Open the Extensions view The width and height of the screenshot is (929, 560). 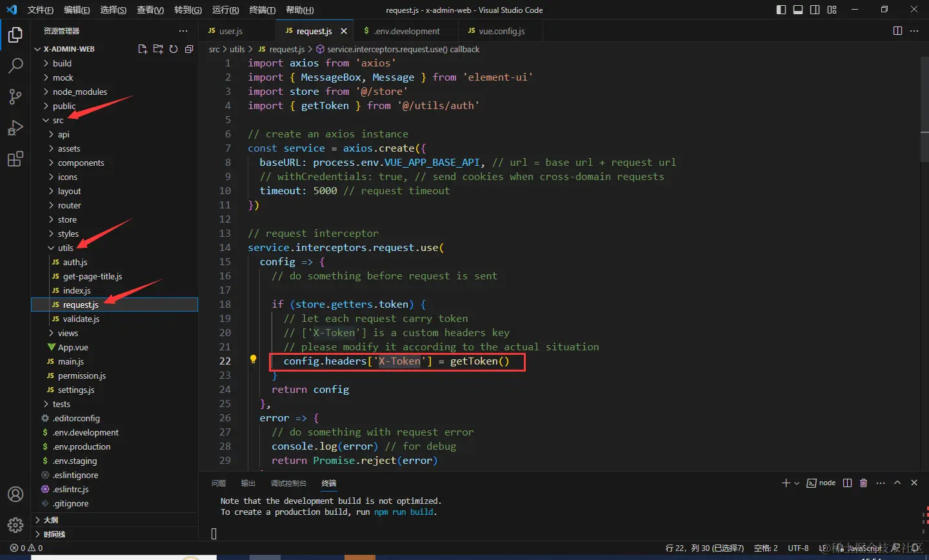point(15,159)
